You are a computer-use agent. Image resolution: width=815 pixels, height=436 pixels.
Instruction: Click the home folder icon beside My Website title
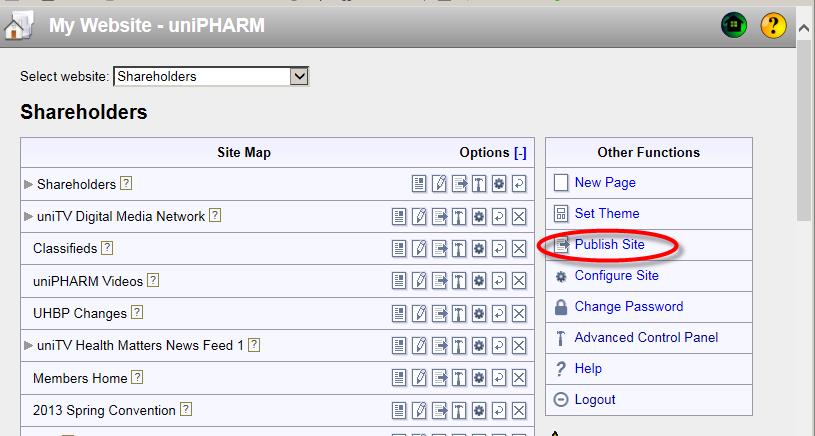click(x=19, y=25)
